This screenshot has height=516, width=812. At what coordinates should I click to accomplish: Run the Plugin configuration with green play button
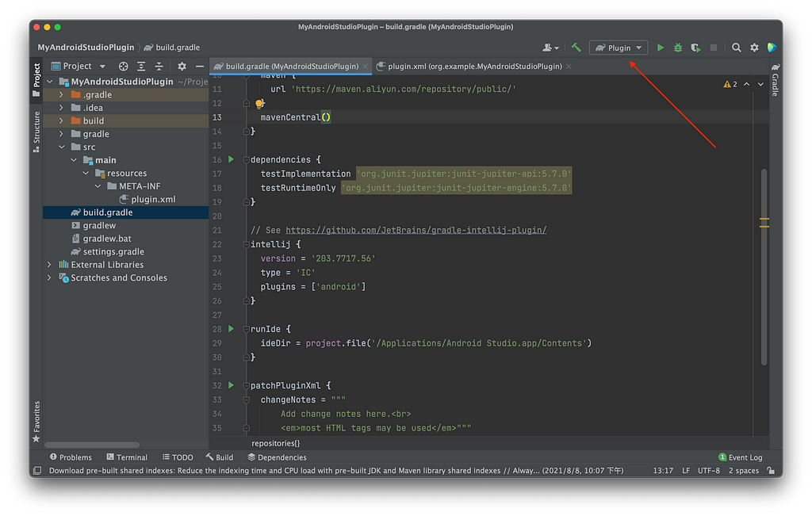click(x=661, y=48)
